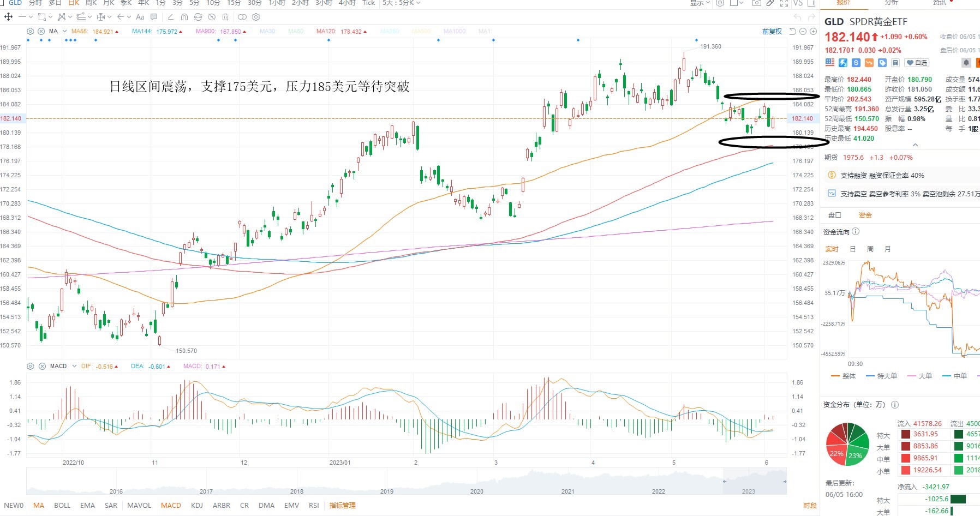This screenshot has height=516, width=980.
Task: Collapse the quote details panel chevron
Action: coord(915,145)
